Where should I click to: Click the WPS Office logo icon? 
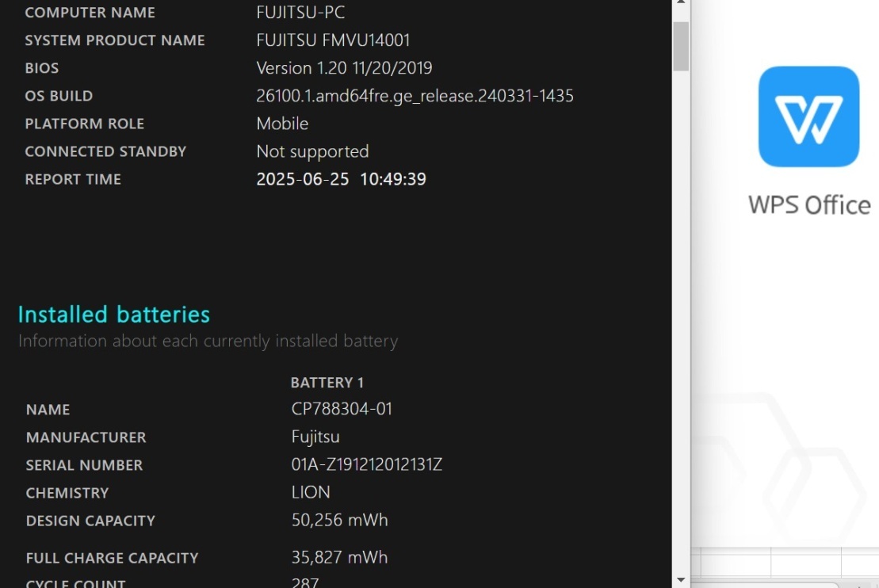tap(808, 116)
